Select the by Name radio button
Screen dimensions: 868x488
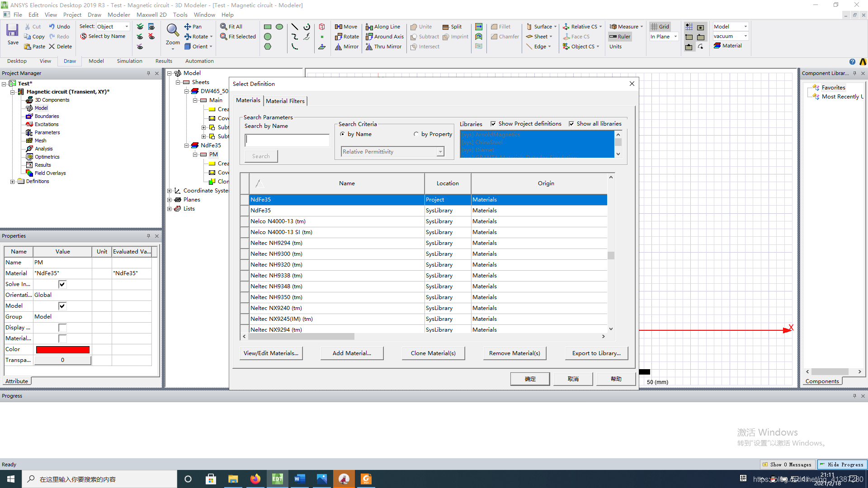[x=342, y=134]
